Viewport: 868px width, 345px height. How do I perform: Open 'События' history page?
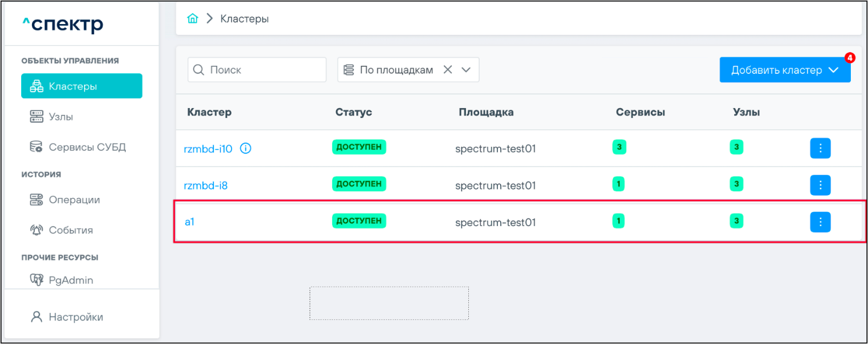pyautogui.click(x=70, y=230)
